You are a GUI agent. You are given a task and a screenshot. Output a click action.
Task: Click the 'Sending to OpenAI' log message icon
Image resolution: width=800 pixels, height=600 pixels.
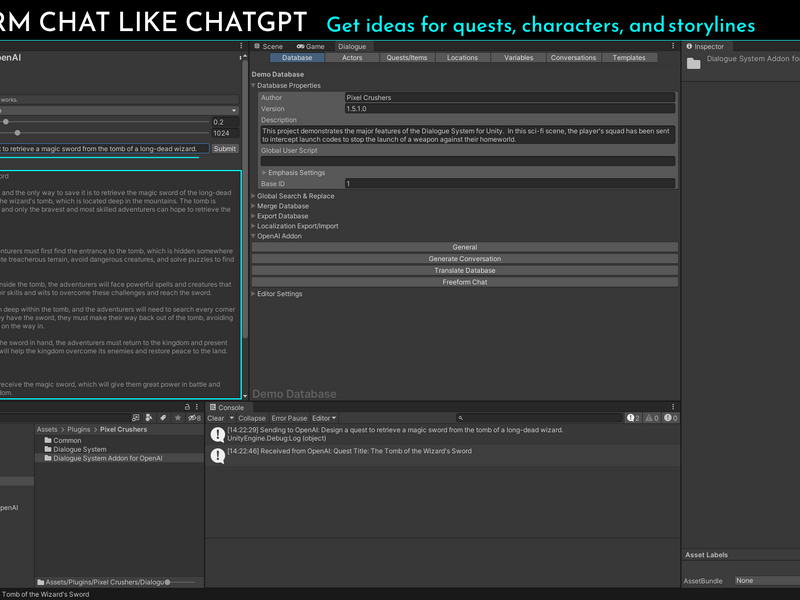click(218, 434)
